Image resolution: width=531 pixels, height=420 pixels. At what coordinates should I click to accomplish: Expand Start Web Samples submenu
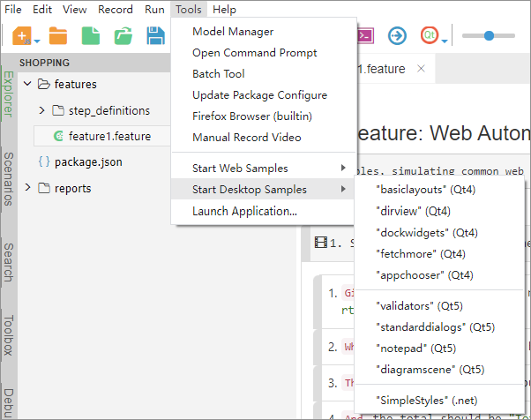click(264, 168)
